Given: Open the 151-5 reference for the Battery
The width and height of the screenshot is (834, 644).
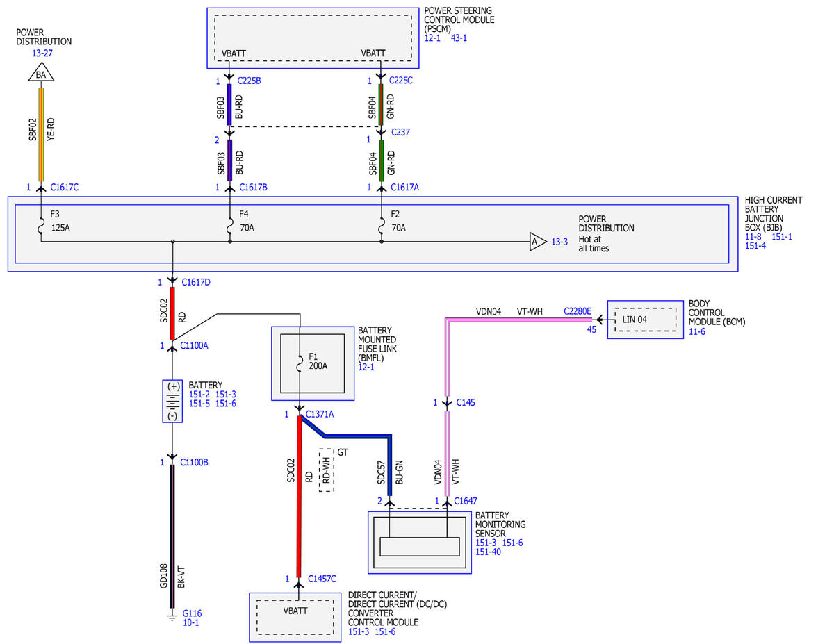Looking at the screenshot, I should pyautogui.click(x=199, y=404).
